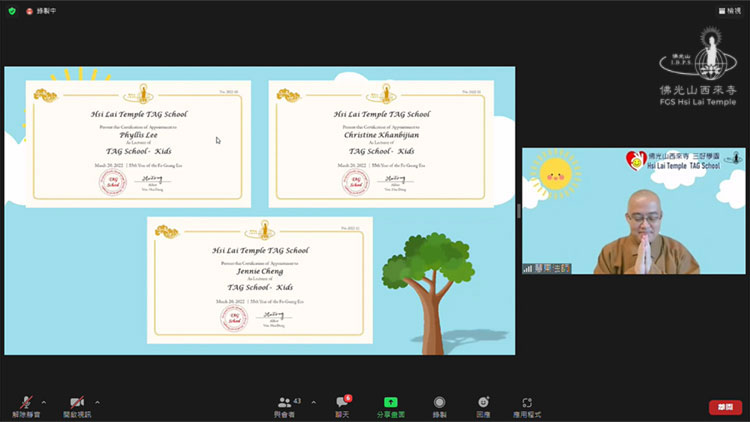750x422 pixels.
Task: Unmute the microphone in Zoom toolbar
Action: [26, 407]
